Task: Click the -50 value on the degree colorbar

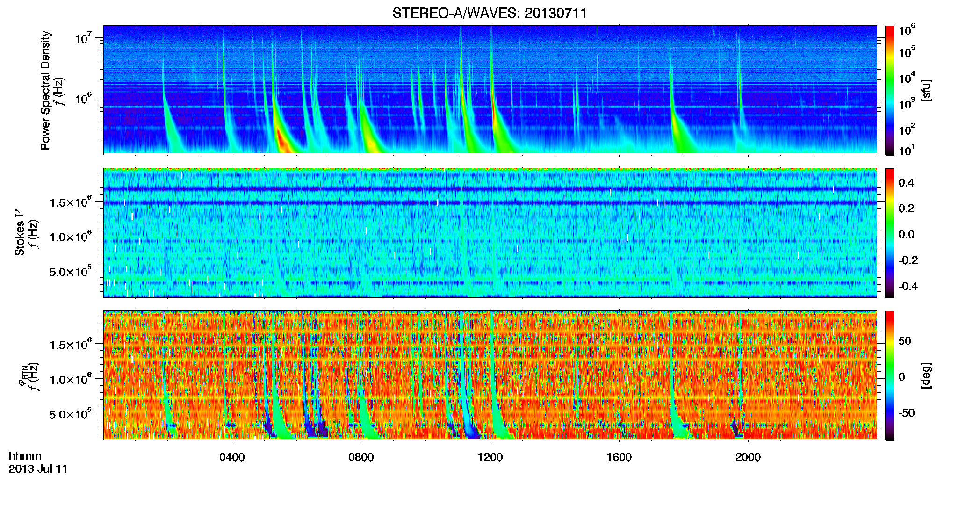Action: pos(906,413)
